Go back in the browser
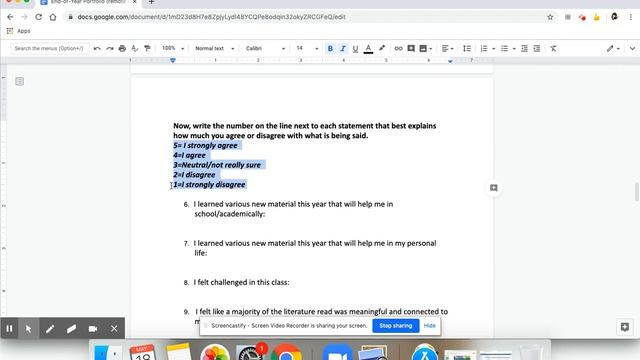640x360 pixels. (x=10, y=17)
